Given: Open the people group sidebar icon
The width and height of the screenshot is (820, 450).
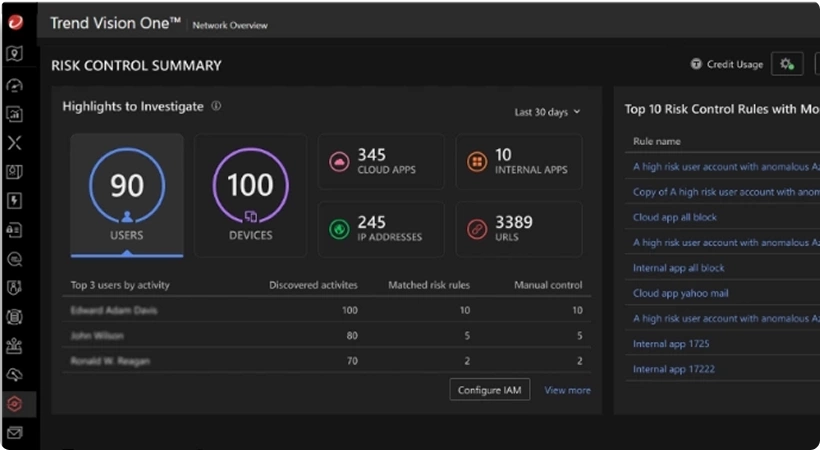Looking at the screenshot, I should tap(15, 346).
